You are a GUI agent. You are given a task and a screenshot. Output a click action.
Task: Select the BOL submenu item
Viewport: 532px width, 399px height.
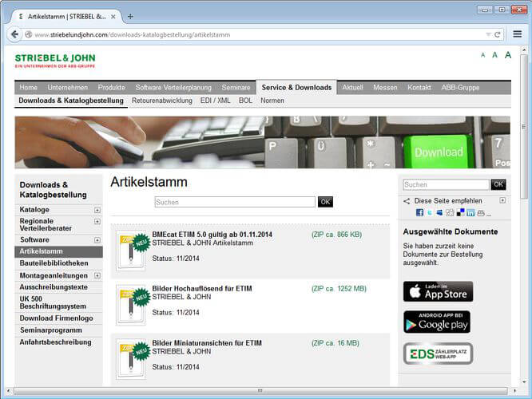pyautogui.click(x=245, y=101)
